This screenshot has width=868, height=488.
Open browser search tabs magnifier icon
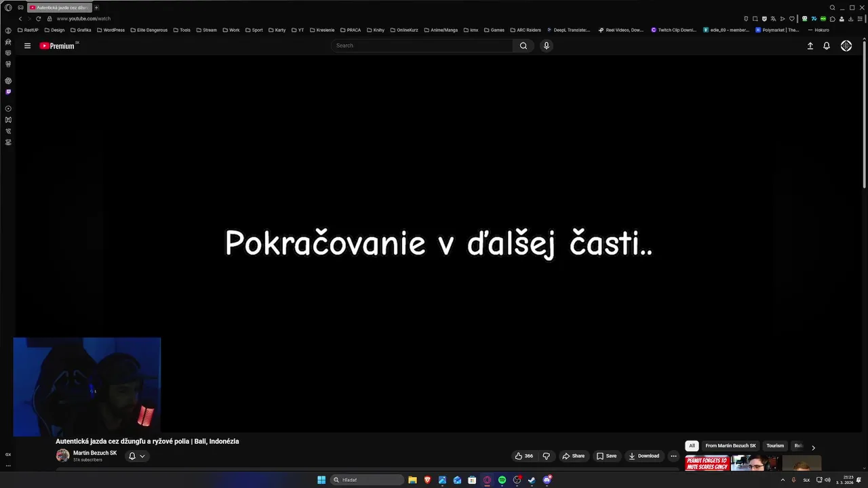pos(832,7)
